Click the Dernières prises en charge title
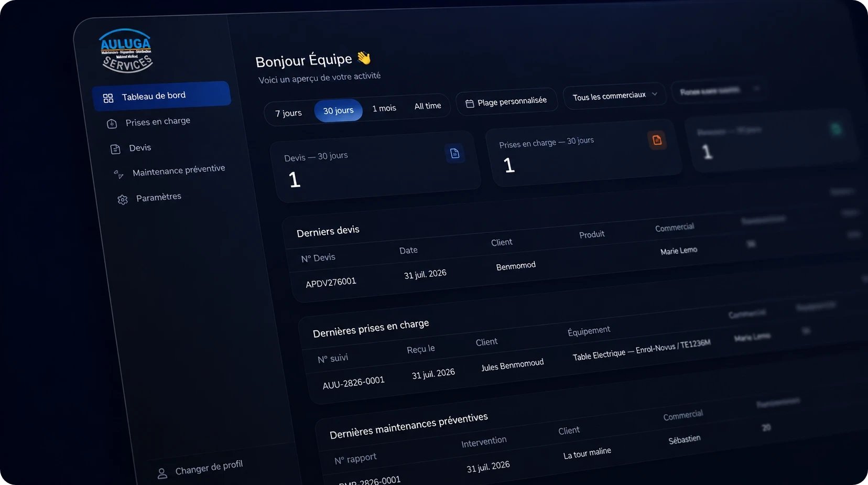 (x=371, y=328)
